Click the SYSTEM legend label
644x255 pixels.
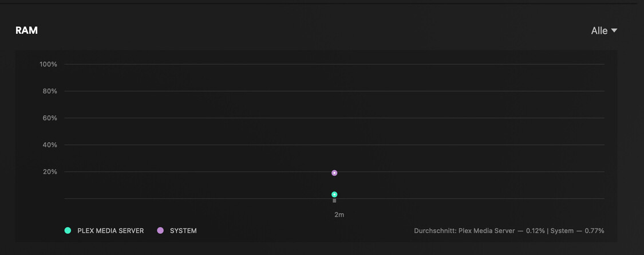tap(183, 231)
